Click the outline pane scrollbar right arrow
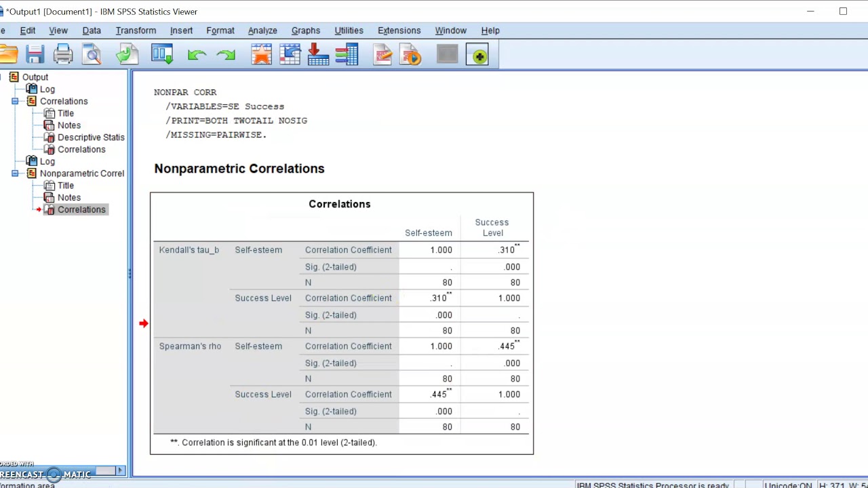Image resolution: width=868 pixels, height=488 pixels. [121, 470]
